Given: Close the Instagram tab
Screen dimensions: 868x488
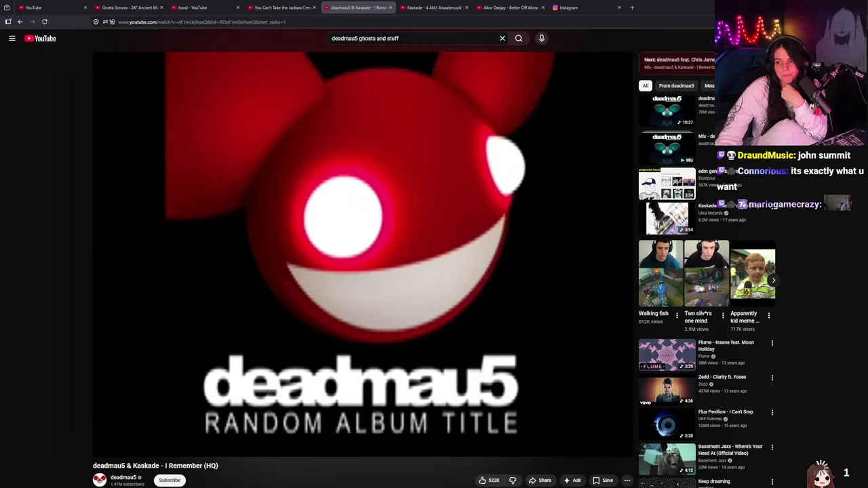Looking at the screenshot, I should (x=619, y=7).
